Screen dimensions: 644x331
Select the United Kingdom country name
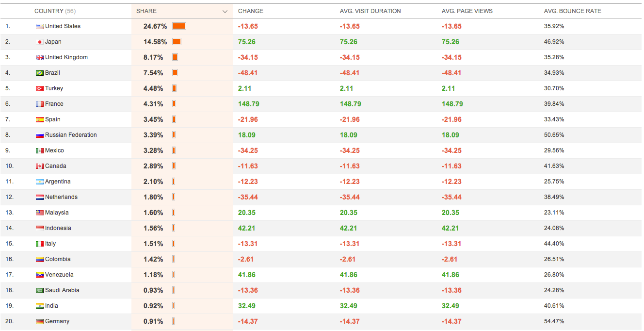tap(66, 57)
